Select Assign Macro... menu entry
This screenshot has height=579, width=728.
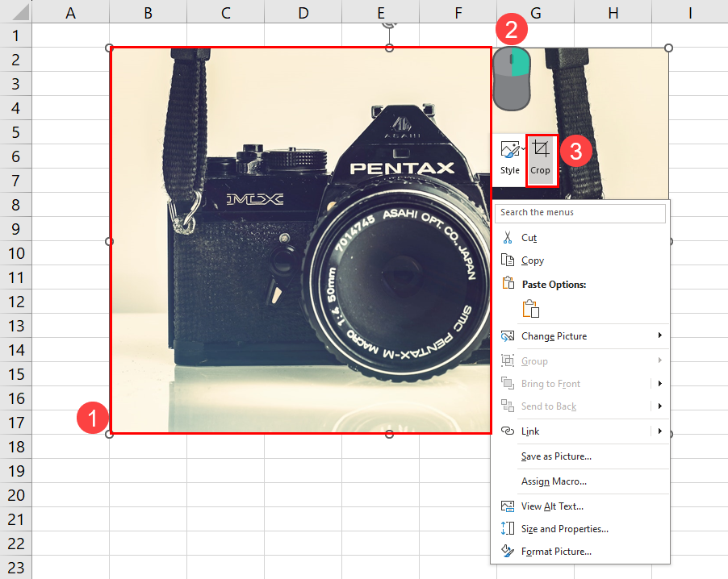coord(580,481)
